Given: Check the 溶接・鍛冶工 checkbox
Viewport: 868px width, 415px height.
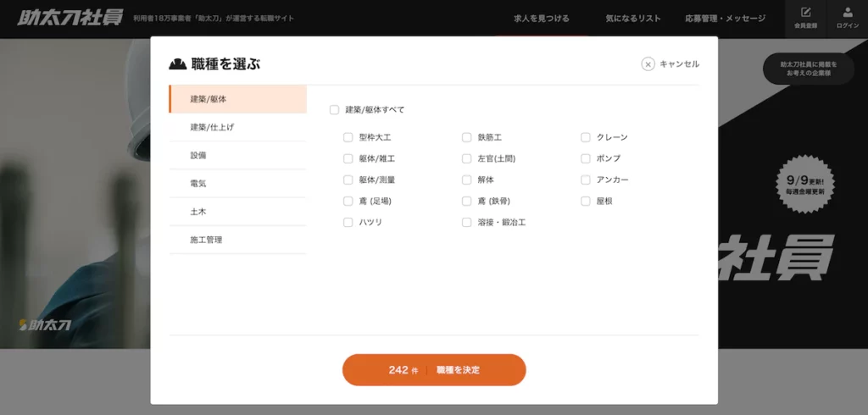Looking at the screenshot, I should tap(467, 223).
